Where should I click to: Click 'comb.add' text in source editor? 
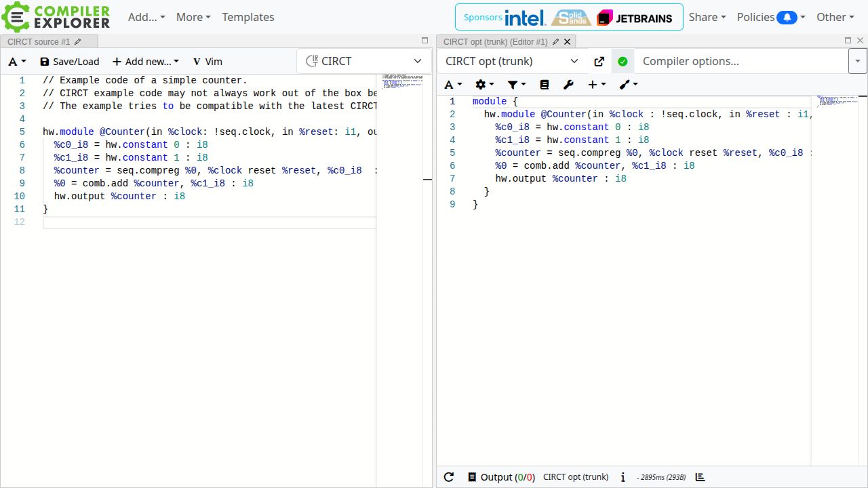click(105, 184)
